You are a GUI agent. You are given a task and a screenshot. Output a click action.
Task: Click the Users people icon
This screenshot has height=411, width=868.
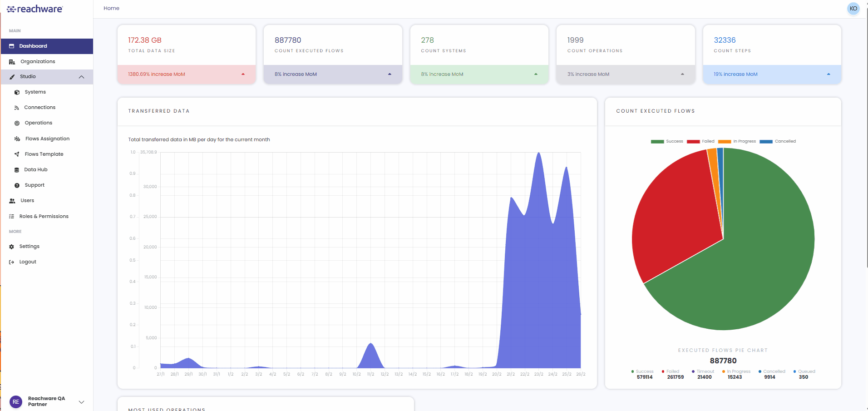coord(12,201)
